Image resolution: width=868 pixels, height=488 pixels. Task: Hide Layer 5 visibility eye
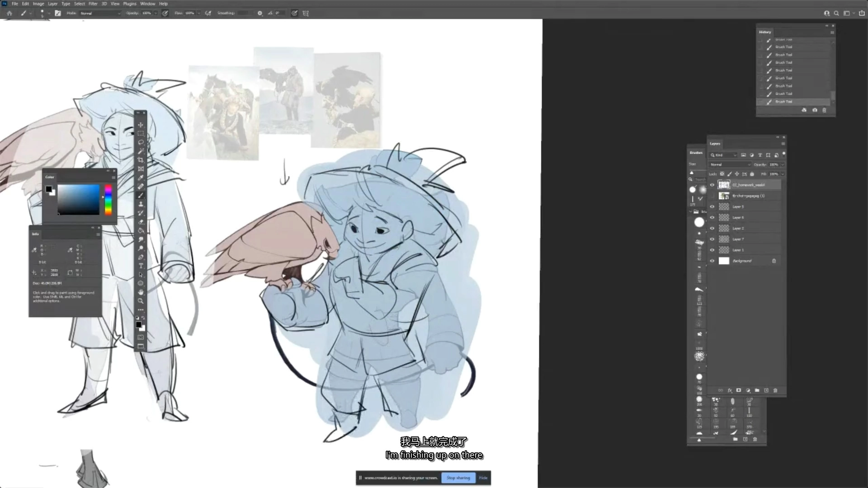pyautogui.click(x=712, y=206)
